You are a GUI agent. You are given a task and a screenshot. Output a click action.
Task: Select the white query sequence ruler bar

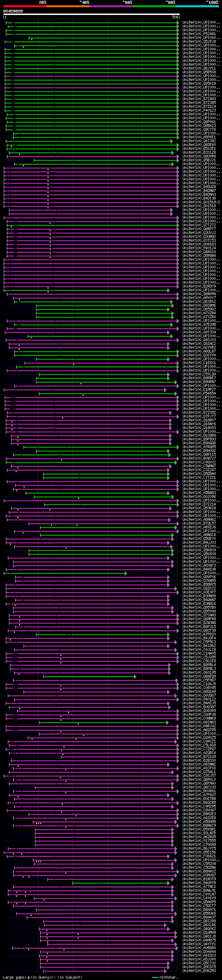(92, 15)
